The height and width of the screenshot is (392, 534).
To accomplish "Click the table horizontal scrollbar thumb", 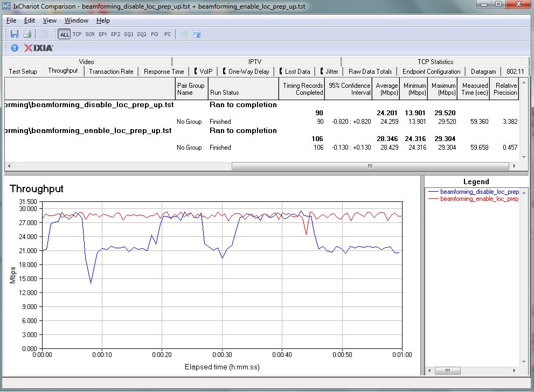I will click(370, 166).
